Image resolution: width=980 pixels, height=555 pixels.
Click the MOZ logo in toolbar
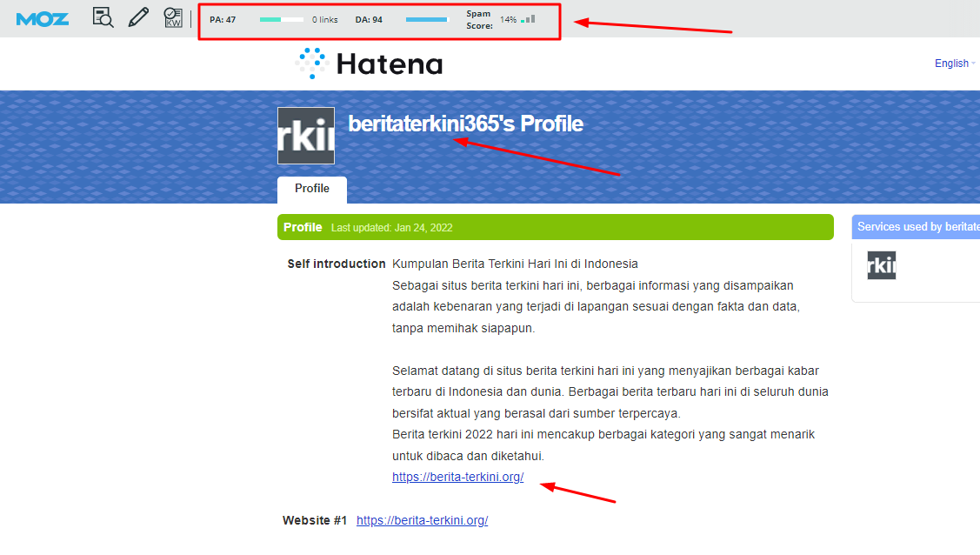pyautogui.click(x=42, y=18)
